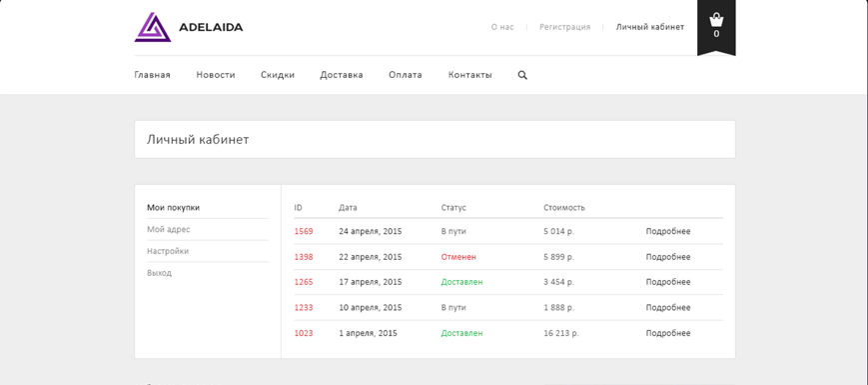Click the Дата column header
The height and width of the screenshot is (385, 868).
pyautogui.click(x=348, y=208)
